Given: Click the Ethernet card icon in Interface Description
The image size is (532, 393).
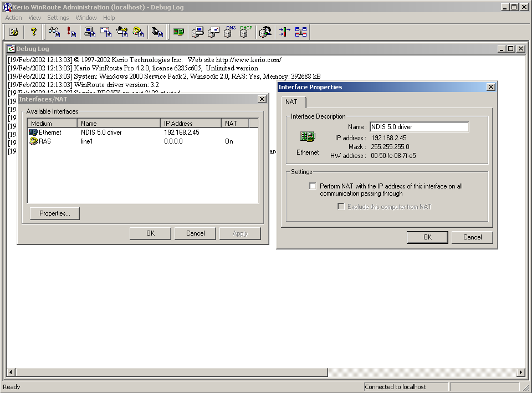Looking at the screenshot, I should coord(308,137).
